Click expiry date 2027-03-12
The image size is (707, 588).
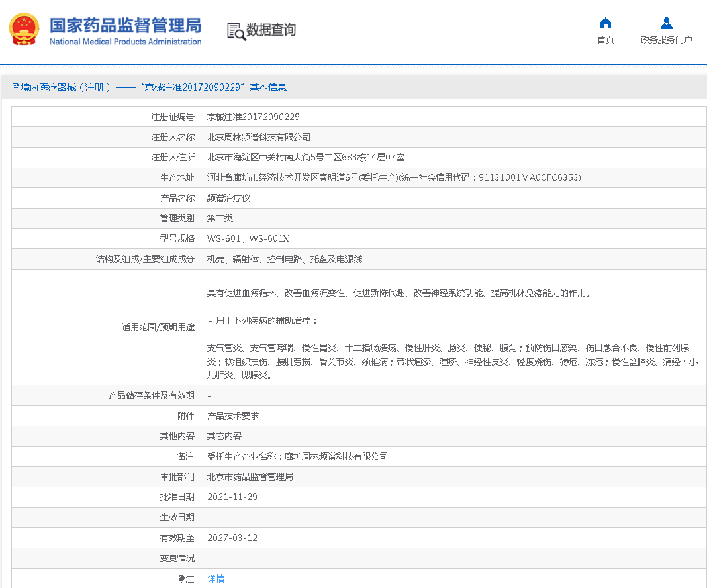pyautogui.click(x=232, y=538)
